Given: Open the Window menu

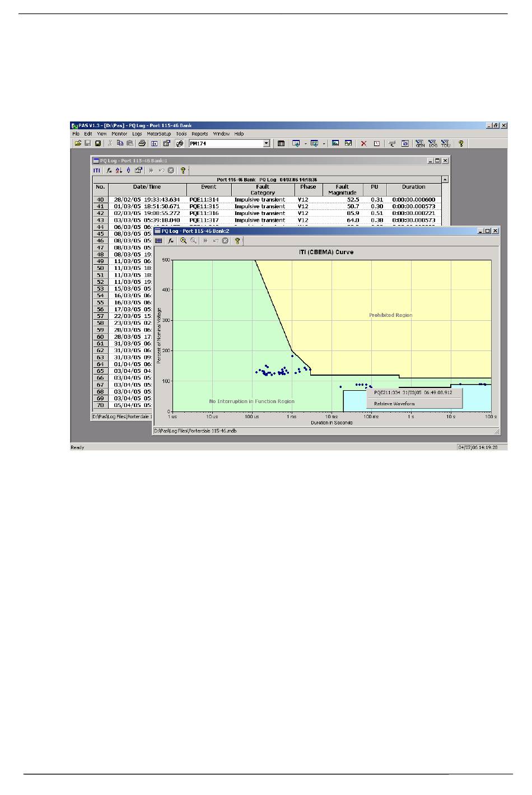Looking at the screenshot, I should [x=221, y=134].
